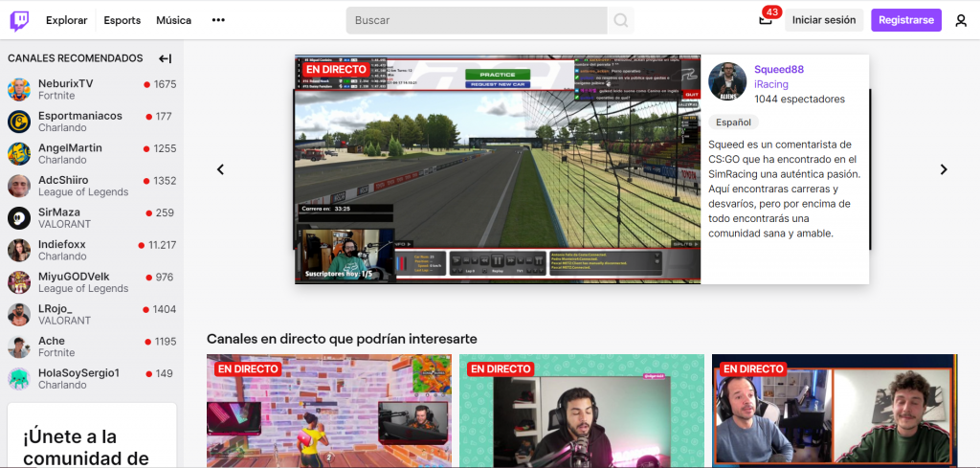Click the 11.217 viewer count for Indiefoxx
This screenshot has height=468, width=980.
(x=162, y=245)
